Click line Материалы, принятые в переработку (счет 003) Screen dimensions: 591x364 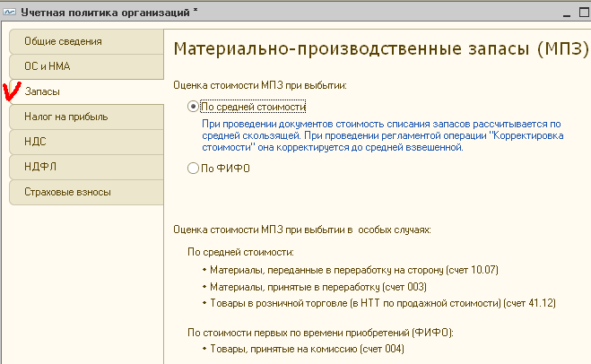pos(318,287)
